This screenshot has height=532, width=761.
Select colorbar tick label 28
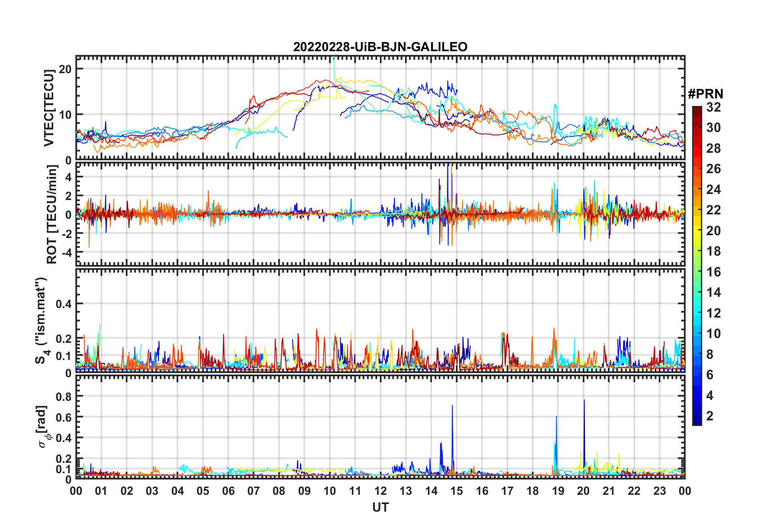pos(713,148)
